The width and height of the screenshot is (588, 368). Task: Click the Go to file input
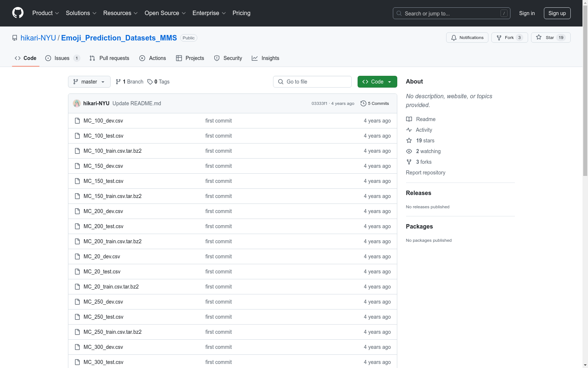(x=312, y=82)
